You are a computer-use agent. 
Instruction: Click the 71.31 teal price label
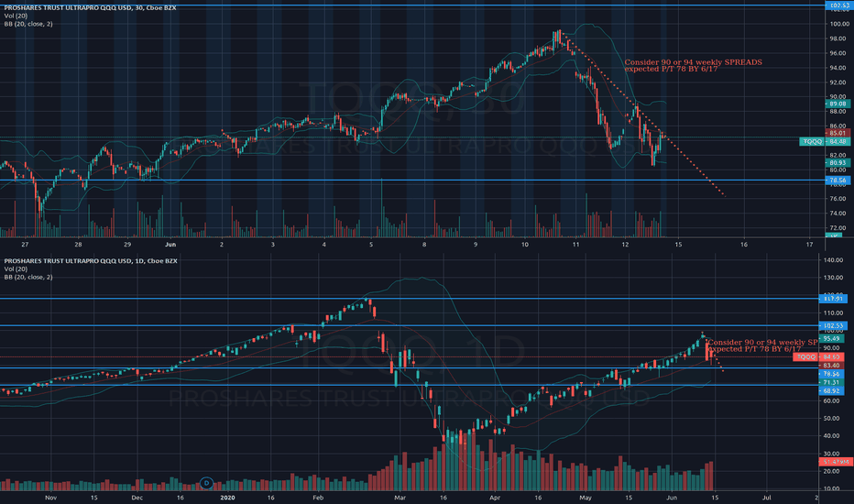coord(832,382)
